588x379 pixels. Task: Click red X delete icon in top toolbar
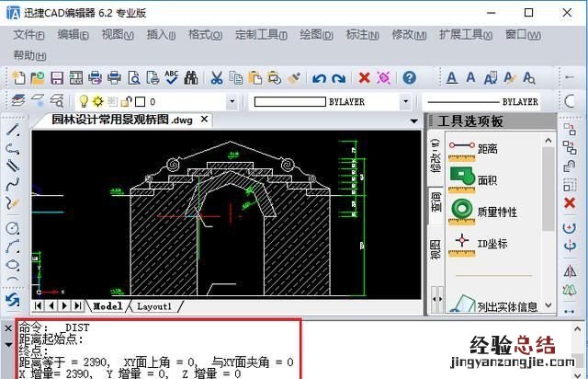click(364, 78)
